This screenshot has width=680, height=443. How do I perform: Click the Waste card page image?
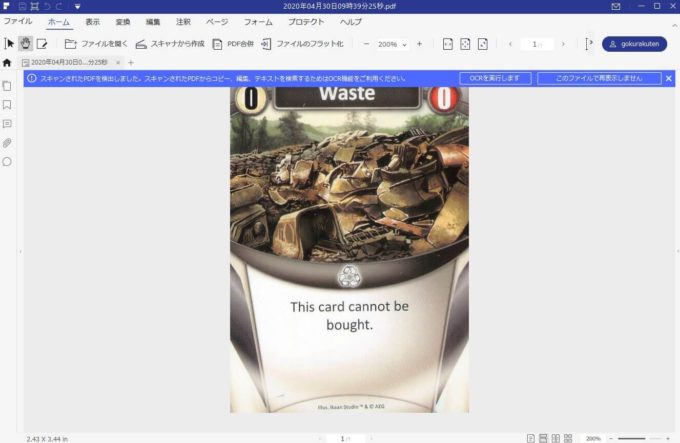349,249
